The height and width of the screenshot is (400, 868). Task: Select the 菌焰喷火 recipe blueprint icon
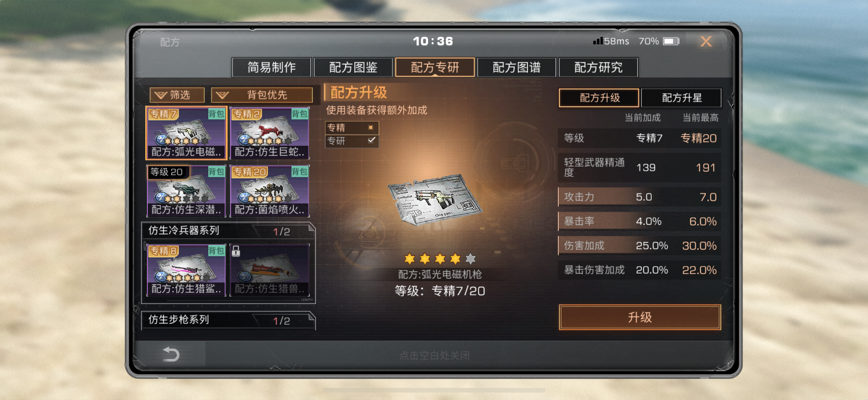pos(269,191)
